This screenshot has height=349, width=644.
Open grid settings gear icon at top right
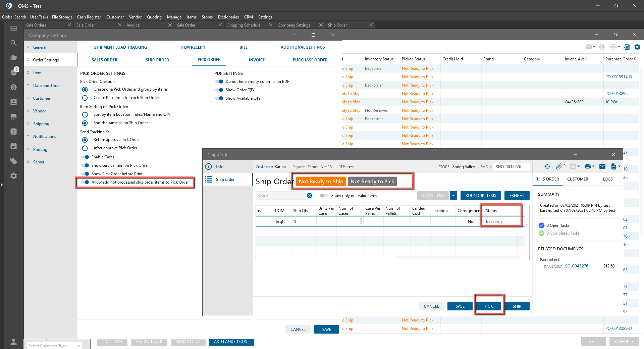[x=637, y=47]
